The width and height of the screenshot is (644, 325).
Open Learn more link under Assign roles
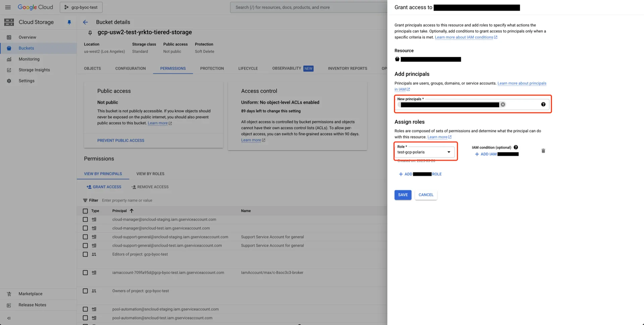(x=439, y=137)
